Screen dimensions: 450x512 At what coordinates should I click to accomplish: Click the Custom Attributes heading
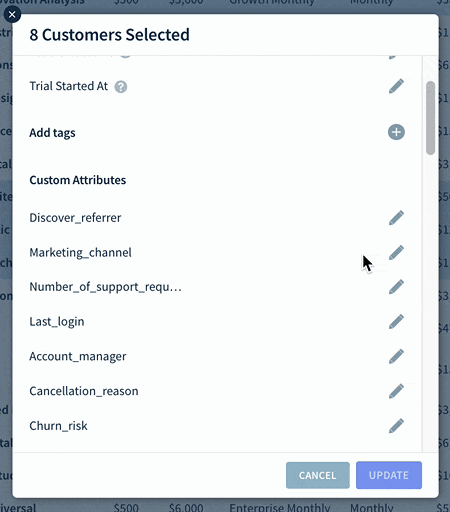point(78,180)
